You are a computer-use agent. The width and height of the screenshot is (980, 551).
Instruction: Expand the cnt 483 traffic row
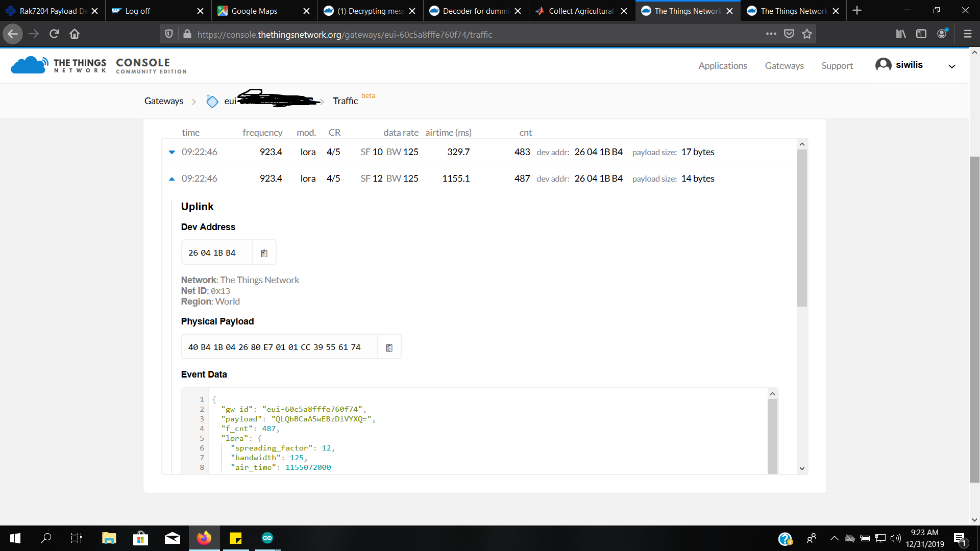pos(172,152)
